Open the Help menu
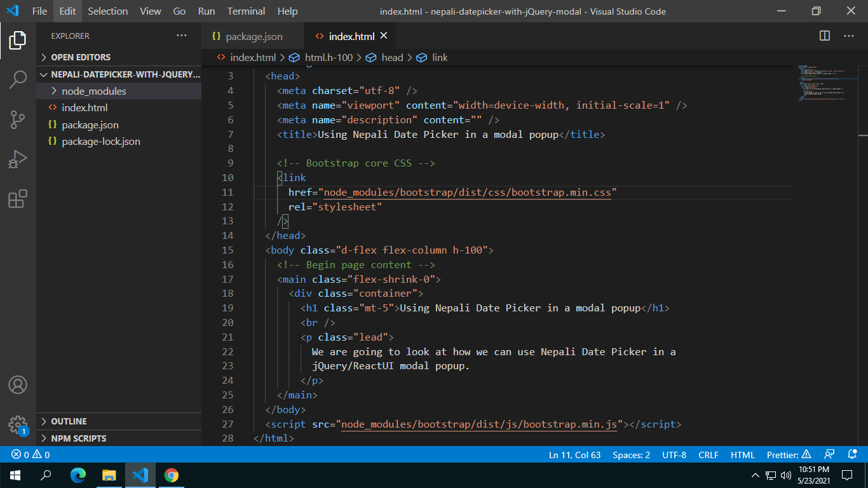 click(287, 11)
